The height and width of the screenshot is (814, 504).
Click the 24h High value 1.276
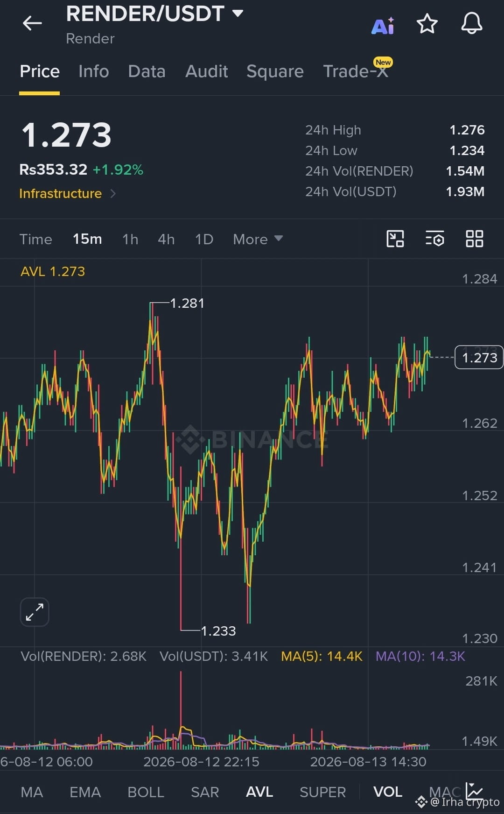pyautogui.click(x=467, y=130)
